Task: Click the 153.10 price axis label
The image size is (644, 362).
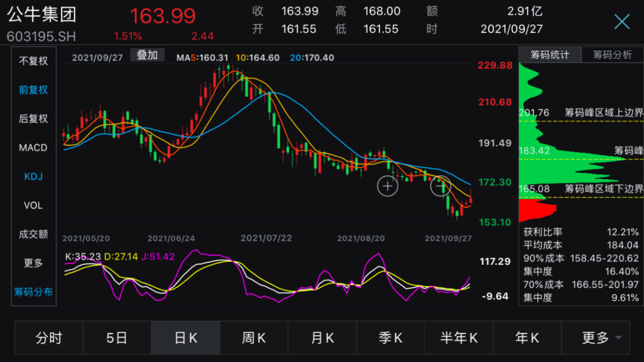Action: tap(495, 222)
